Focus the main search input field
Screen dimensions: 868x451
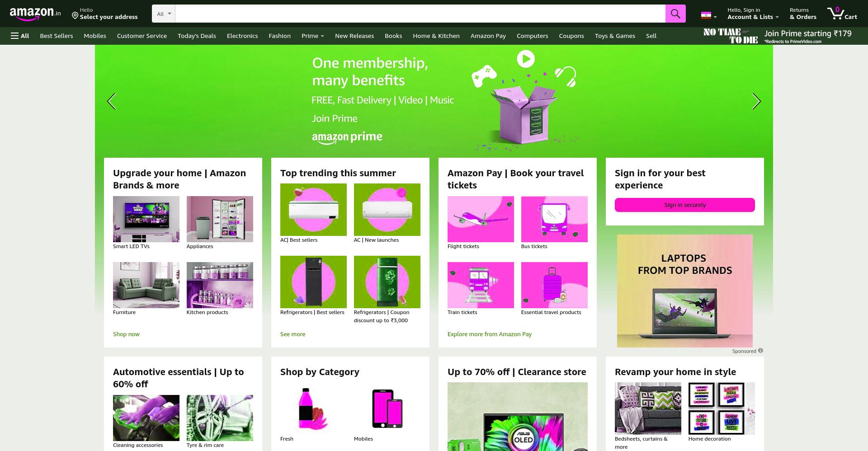point(420,14)
